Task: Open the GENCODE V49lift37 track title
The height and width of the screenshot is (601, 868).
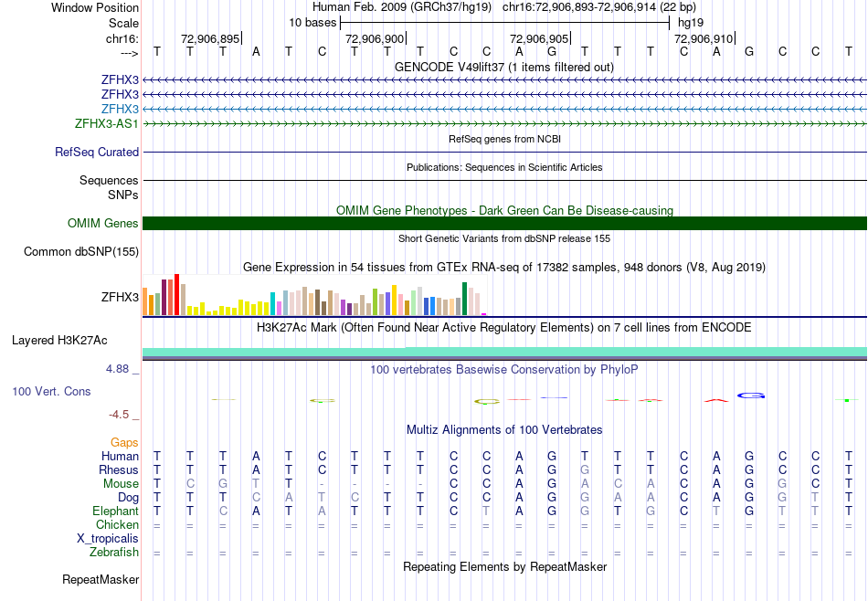Action: click(504, 67)
